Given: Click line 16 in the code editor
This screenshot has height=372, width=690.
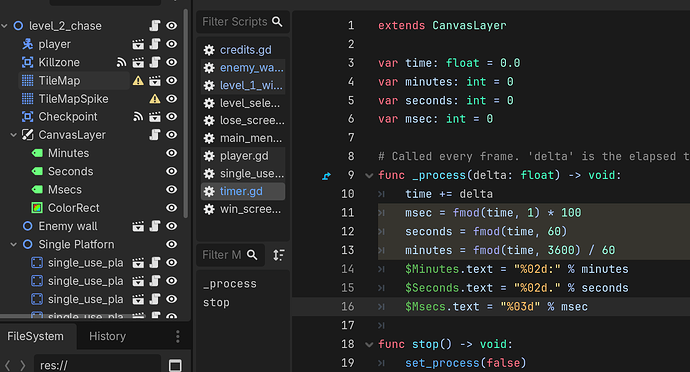Looking at the screenshot, I should [x=490, y=307].
